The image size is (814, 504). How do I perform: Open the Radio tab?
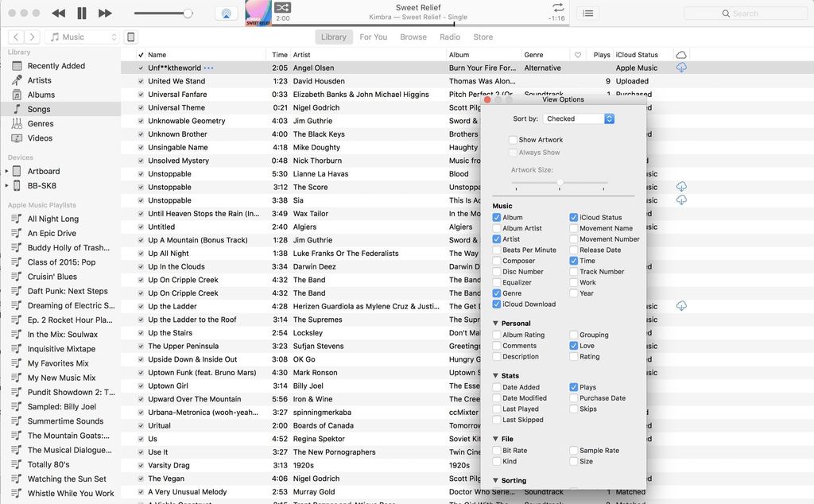[x=450, y=37]
